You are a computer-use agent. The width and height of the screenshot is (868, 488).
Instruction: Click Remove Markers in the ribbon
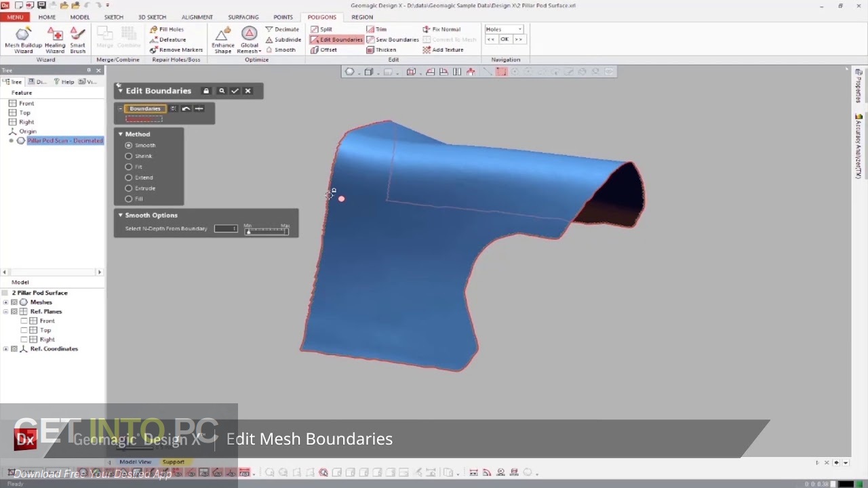tap(176, 49)
